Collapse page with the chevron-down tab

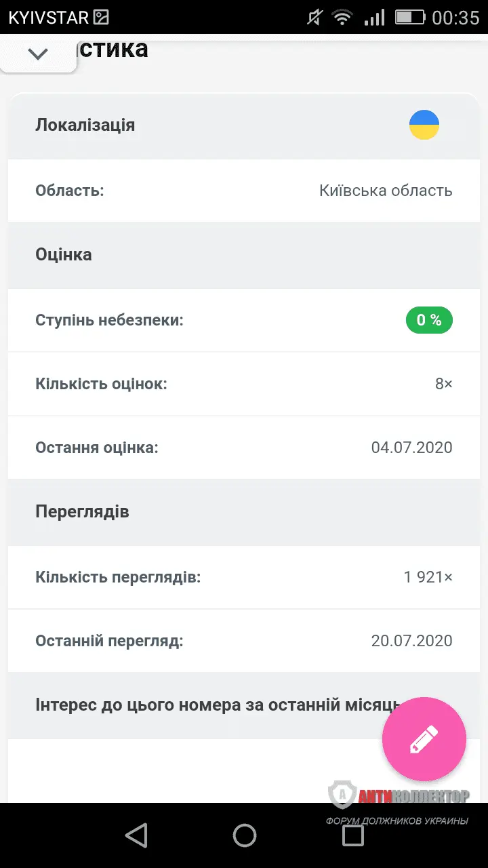[x=38, y=54]
